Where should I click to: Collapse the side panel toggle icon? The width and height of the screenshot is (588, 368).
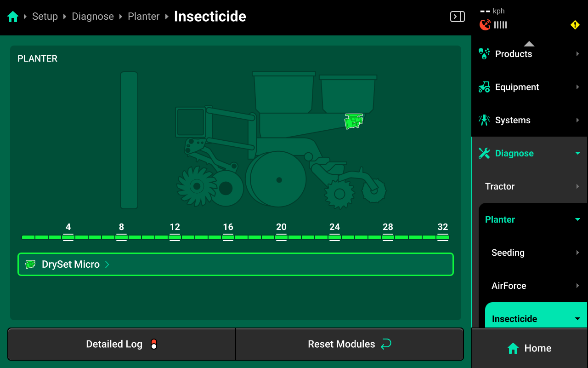point(457,17)
